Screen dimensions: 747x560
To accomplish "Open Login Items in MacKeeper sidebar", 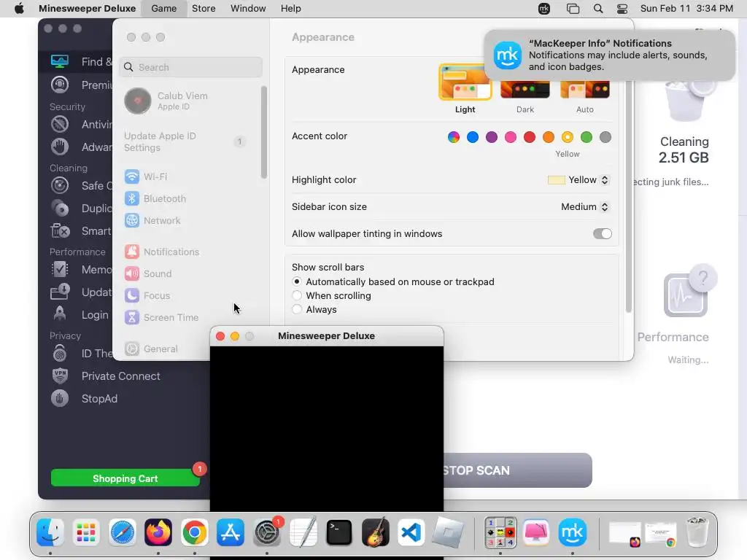I will 80,315.
